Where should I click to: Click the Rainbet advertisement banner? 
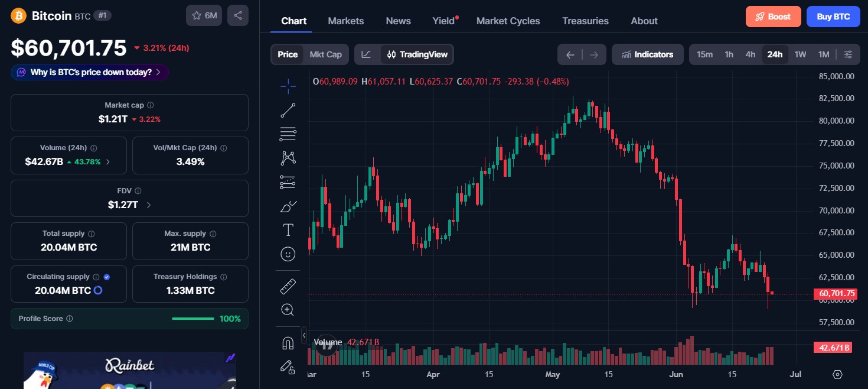pos(130,371)
